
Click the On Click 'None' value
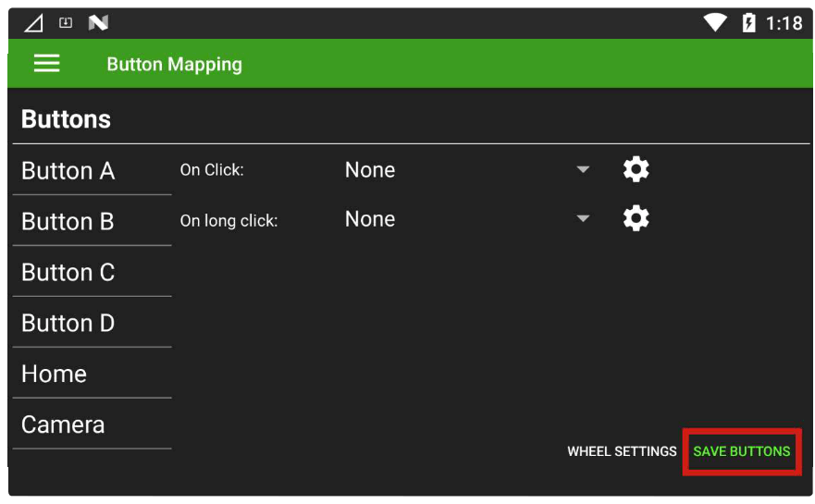click(370, 170)
